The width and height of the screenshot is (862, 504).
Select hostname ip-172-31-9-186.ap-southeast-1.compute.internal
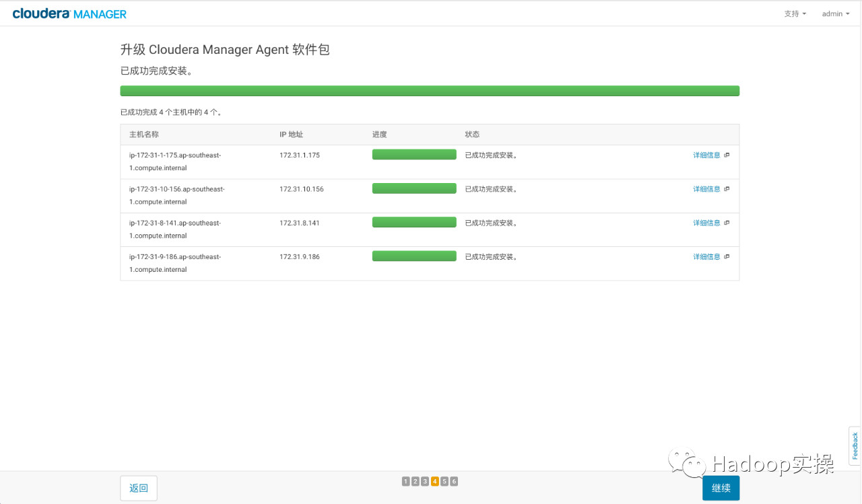coord(175,263)
